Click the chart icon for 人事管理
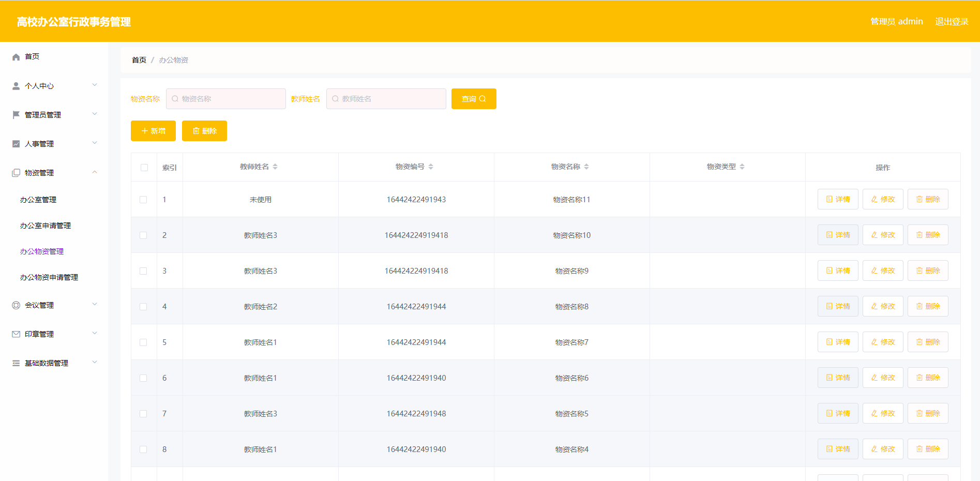The width and height of the screenshot is (980, 481). (16, 144)
